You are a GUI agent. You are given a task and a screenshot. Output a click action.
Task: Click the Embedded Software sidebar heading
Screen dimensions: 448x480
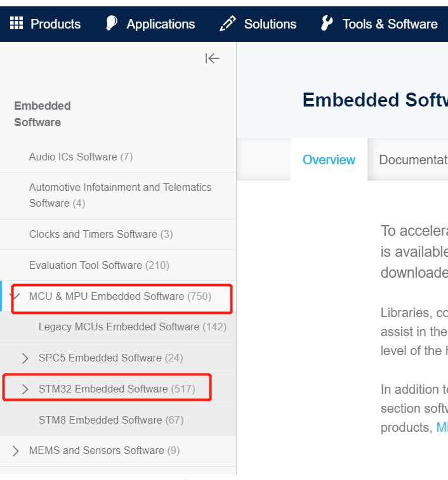click(x=43, y=114)
